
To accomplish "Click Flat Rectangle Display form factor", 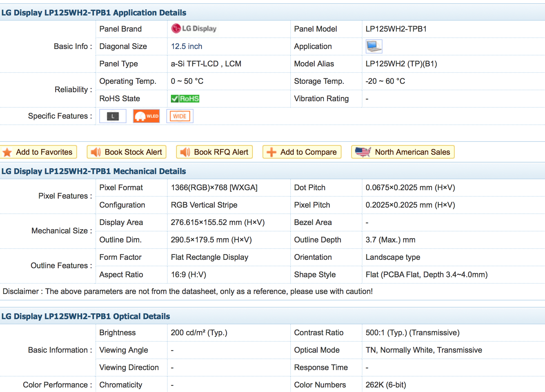I will 210,257.
